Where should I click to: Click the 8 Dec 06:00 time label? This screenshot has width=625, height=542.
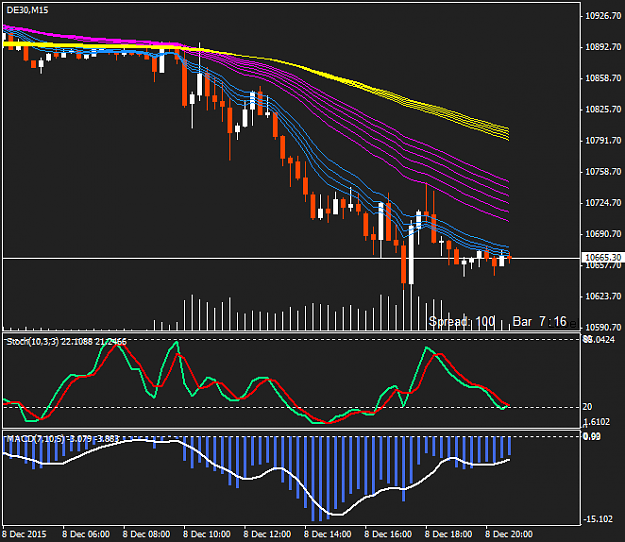point(86,534)
